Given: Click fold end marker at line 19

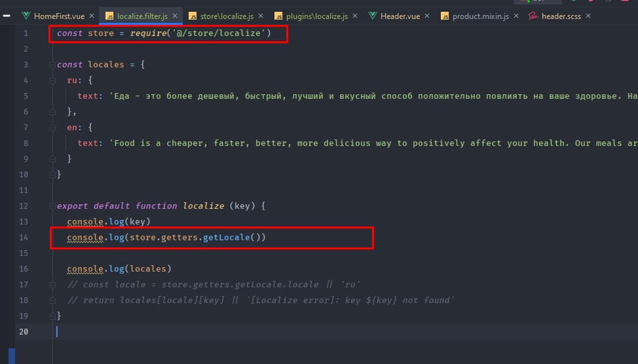Looking at the screenshot, I should click(x=52, y=316).
